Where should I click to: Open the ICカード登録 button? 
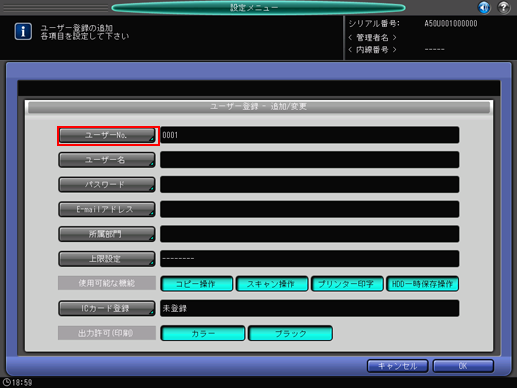click(x=107, y=308)
